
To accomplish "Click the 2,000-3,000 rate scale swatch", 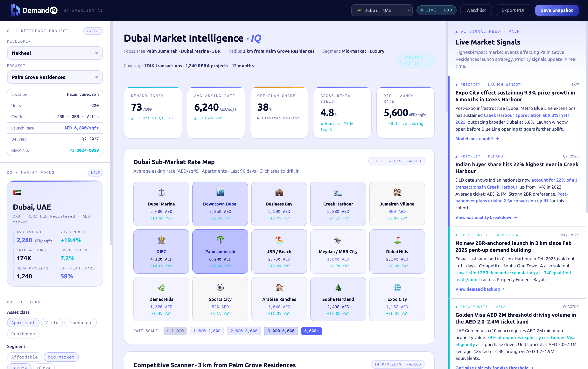I will pyautogui.click(x=244, y=331).
